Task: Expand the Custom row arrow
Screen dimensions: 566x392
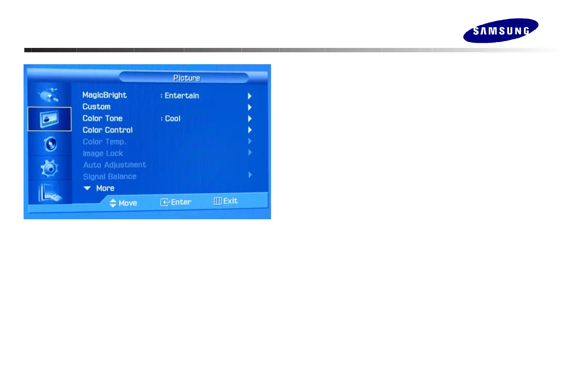Action: coord(250,107)
